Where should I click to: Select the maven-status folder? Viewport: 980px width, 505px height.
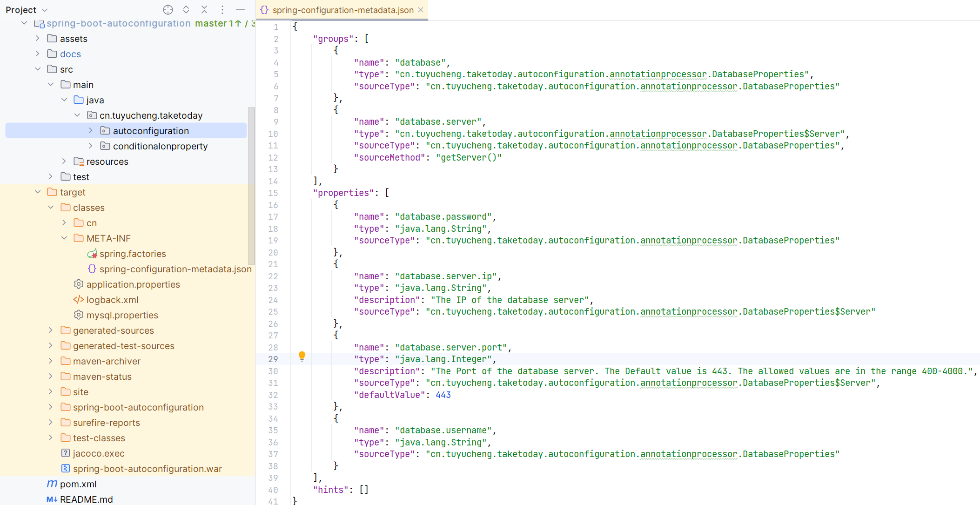tap(102, 377)
